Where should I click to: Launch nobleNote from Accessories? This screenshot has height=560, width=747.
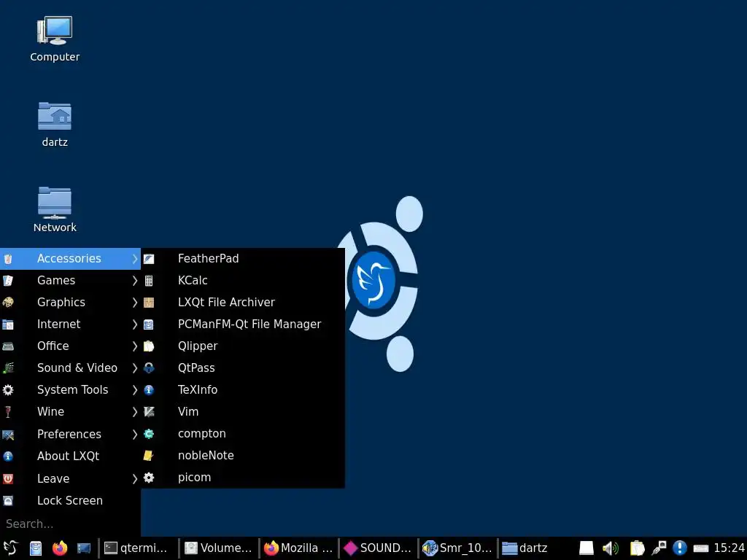point(243,456)
